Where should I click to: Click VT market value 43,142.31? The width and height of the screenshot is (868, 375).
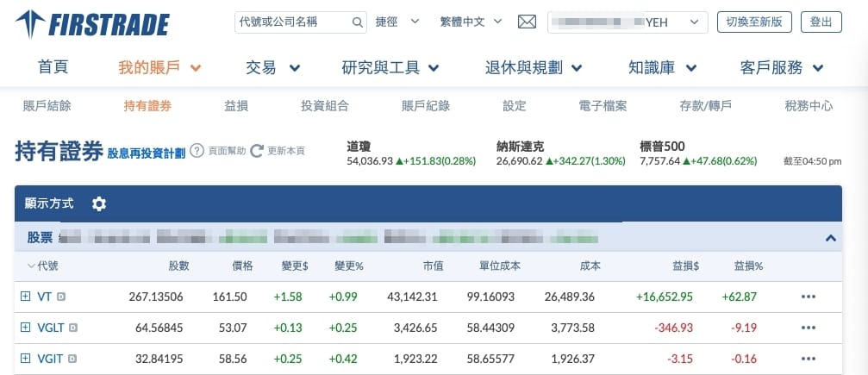(x=411, y=297)
